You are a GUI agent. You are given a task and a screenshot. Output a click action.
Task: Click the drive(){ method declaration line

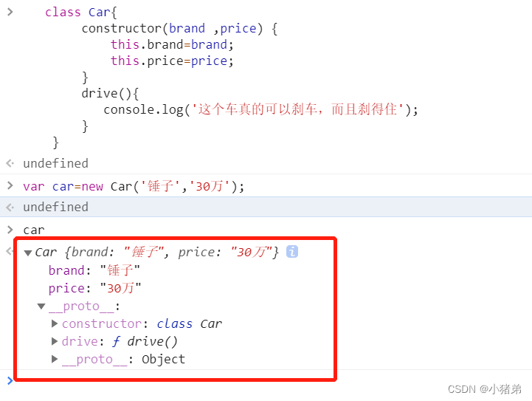[x=110, y=93]
